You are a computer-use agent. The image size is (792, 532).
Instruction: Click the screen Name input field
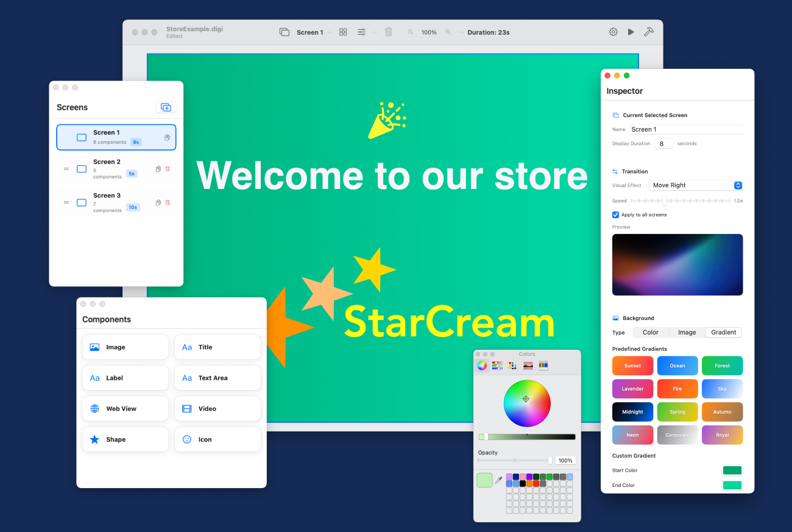coord(685,129)
